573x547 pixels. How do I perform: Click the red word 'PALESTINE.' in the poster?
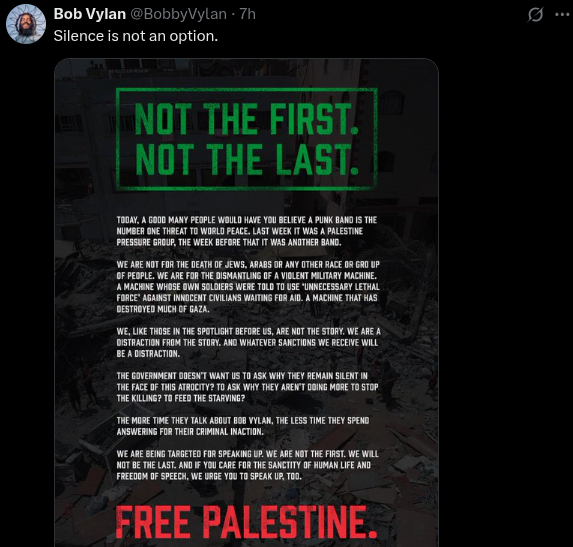coord(290,521)
